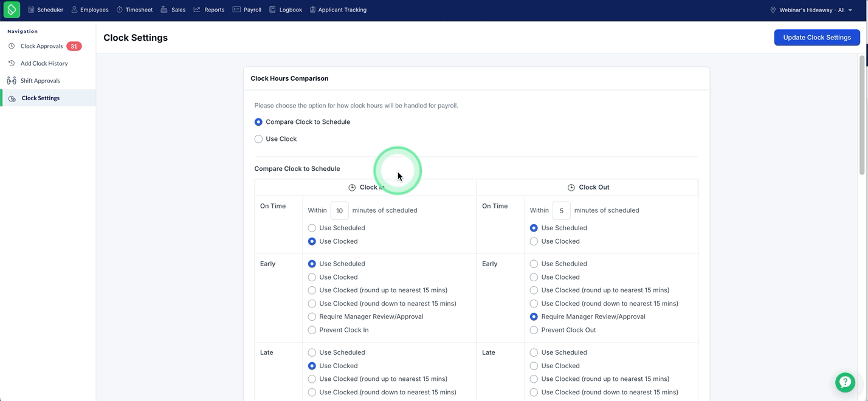The height and width of the screenshot is (401, 868).
Task: Select Clock Out Early Use Clocked
Action: pyautogui.click(x=534, y=277)
